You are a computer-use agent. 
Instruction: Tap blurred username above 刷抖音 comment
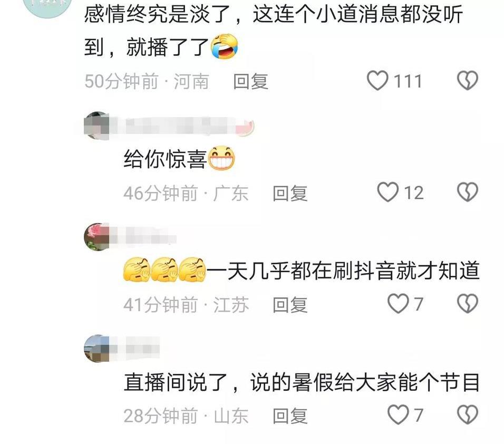click(144, 236)
